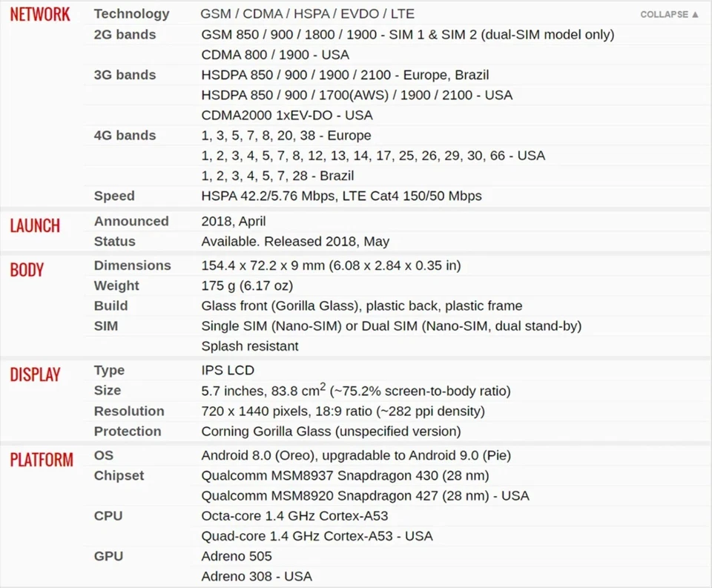The image size is (712, 588).
Task: Select the 3G bands spec label
Action: [x=125, y=75]
